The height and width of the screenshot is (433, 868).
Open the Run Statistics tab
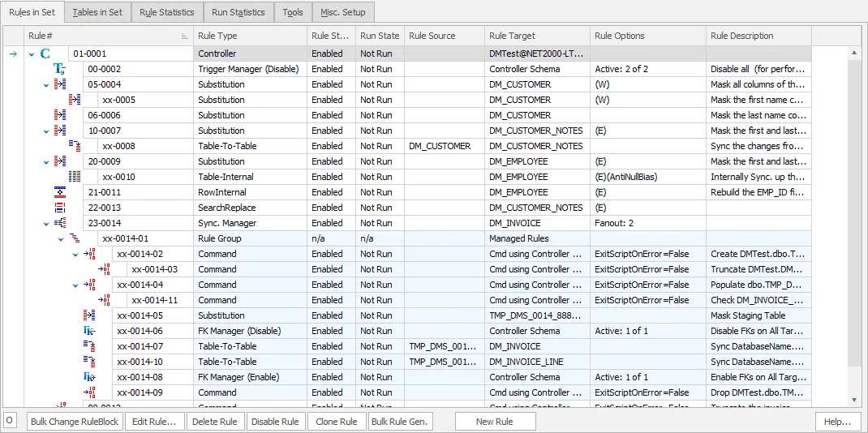coord(238,12)
